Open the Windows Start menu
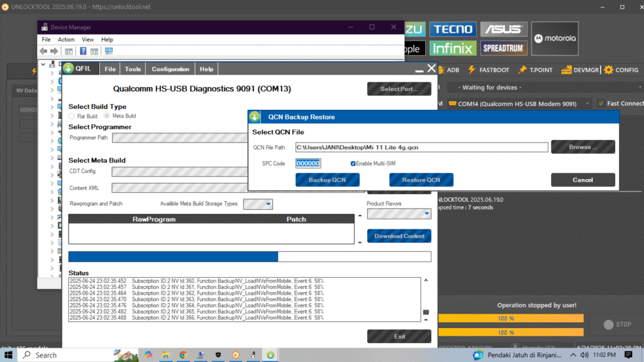The width and height of the screenshot is (644, 362). coord(8,355)
